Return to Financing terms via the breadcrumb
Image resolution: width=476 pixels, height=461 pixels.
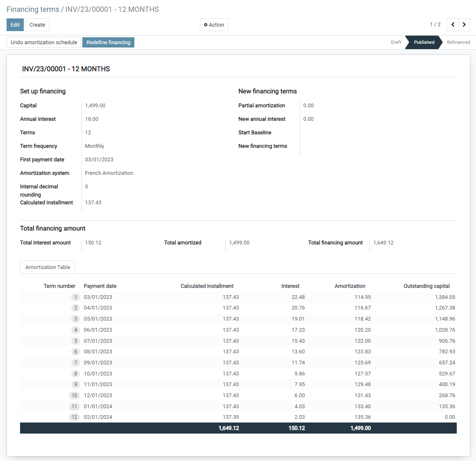(33, 9)
